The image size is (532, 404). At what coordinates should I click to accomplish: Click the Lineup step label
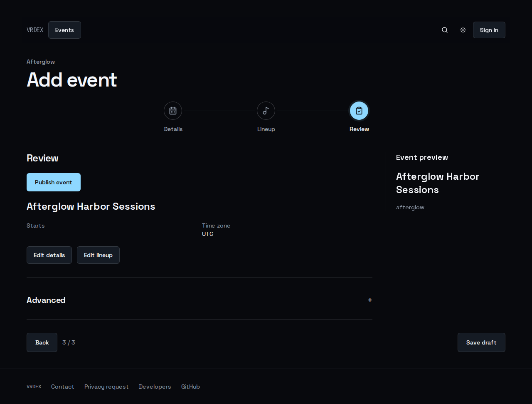[266, 129]
